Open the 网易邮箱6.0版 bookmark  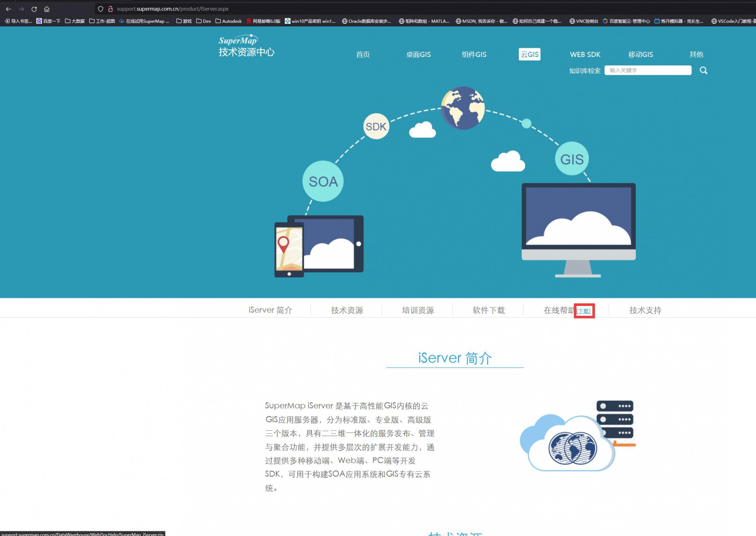click(263, 21)
